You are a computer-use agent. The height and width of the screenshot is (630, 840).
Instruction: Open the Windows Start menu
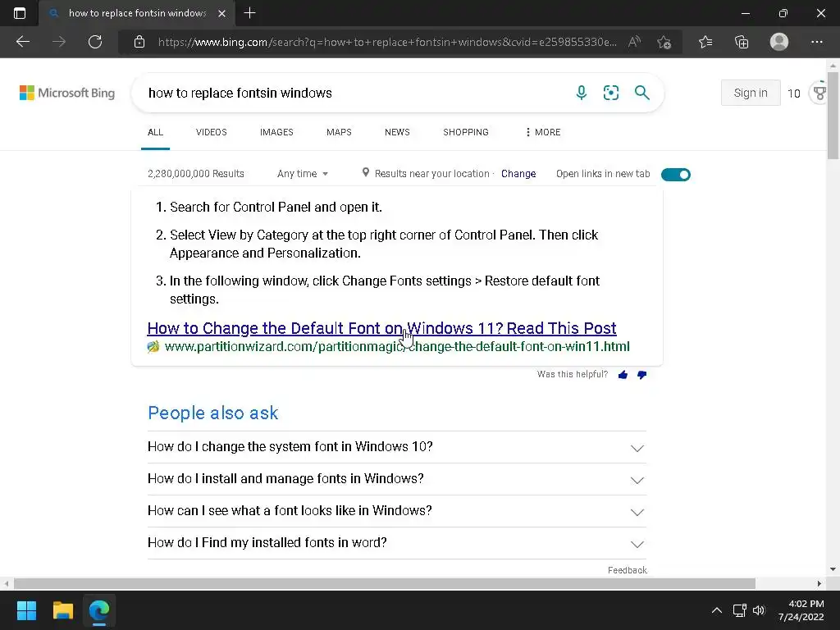pyautogui.click(x=26, y=610)
